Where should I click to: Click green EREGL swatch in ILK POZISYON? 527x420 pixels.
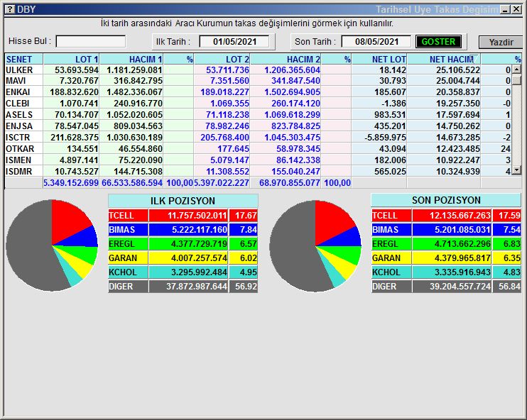click(x=128, y=244)
